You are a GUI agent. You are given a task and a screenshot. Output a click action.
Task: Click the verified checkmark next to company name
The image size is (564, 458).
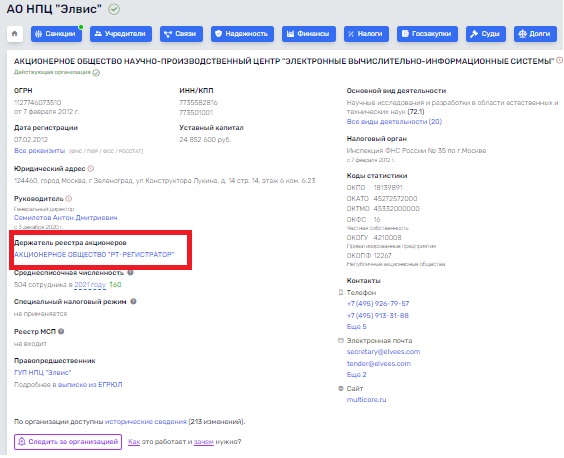114,9
